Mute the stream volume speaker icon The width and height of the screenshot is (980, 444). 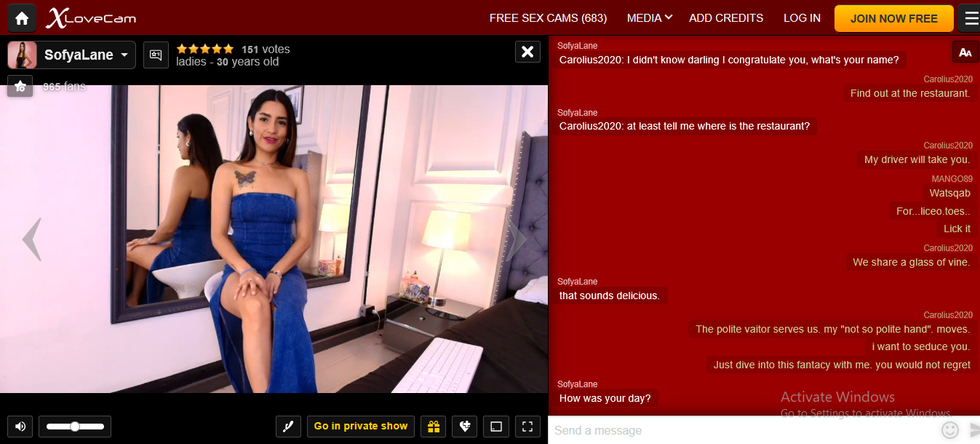coord(20,427)
